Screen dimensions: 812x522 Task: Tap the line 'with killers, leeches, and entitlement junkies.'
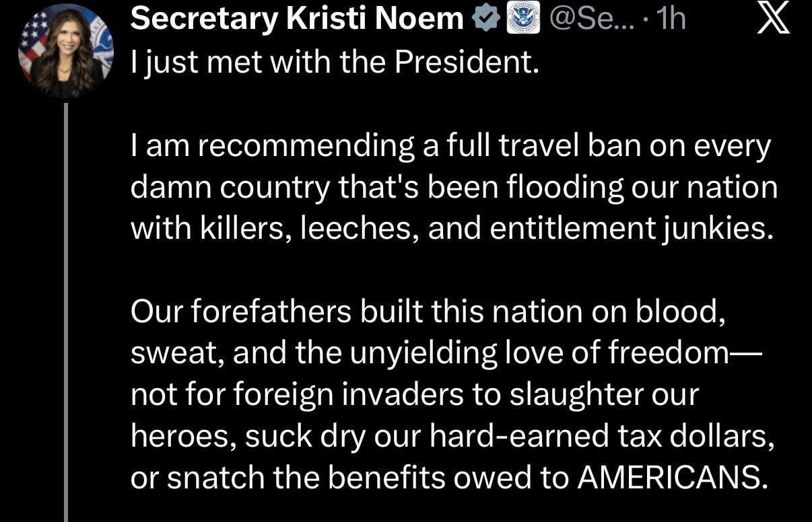click(x=448, y=229)
